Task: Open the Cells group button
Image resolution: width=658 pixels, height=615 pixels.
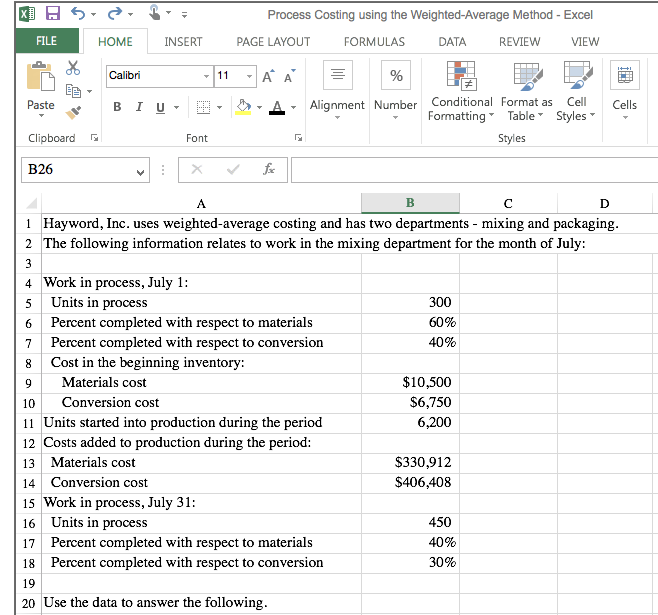Action: point(625,90)
